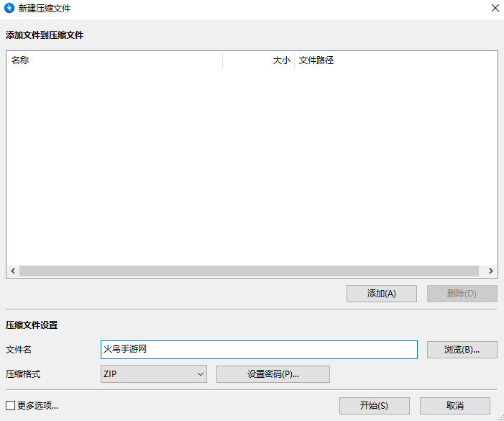Close the 新建压缩文件 dialog
Image resolution: width=504 pixels, height=421 pixels.
(495, 8)
